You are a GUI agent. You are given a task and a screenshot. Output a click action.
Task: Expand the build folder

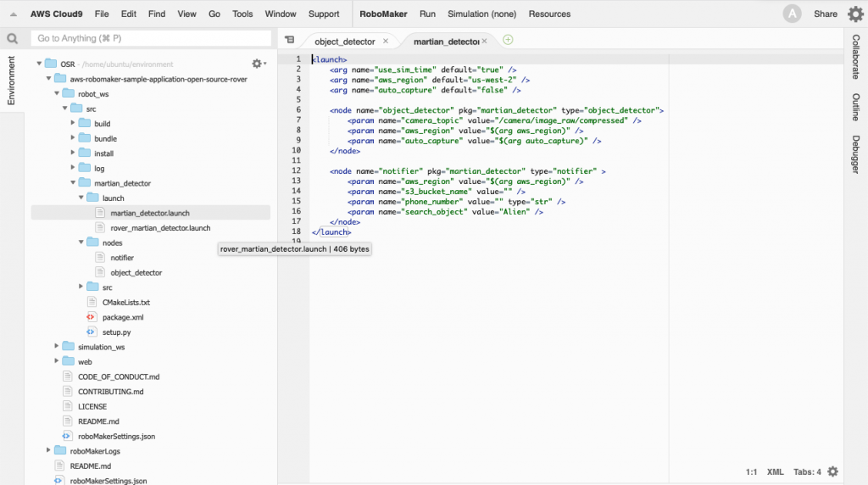click(74, 124)
